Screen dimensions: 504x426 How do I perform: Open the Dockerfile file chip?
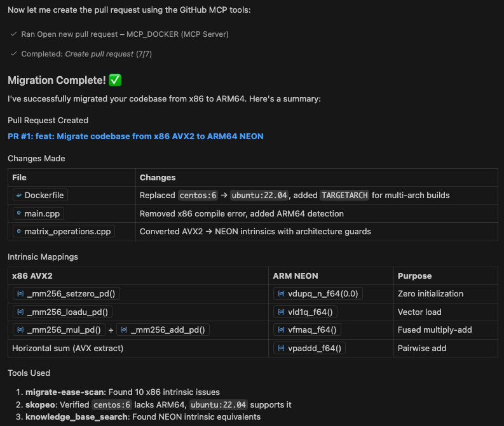pos(40,195)
